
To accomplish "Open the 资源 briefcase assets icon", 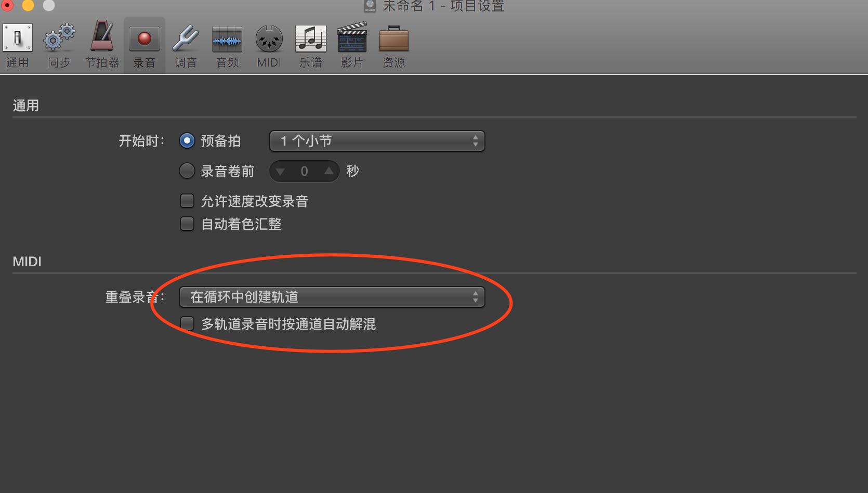I will (x=393, y=39).
